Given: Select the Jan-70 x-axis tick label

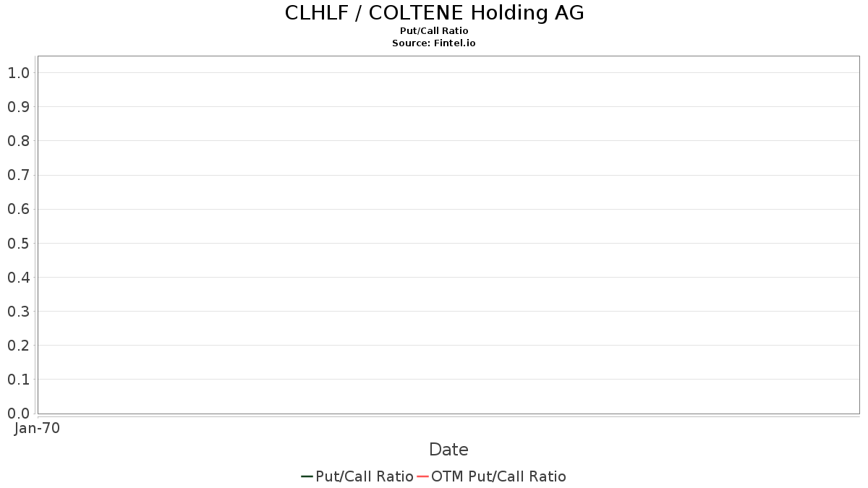Looking at the screenshot, I should [37, 428].
